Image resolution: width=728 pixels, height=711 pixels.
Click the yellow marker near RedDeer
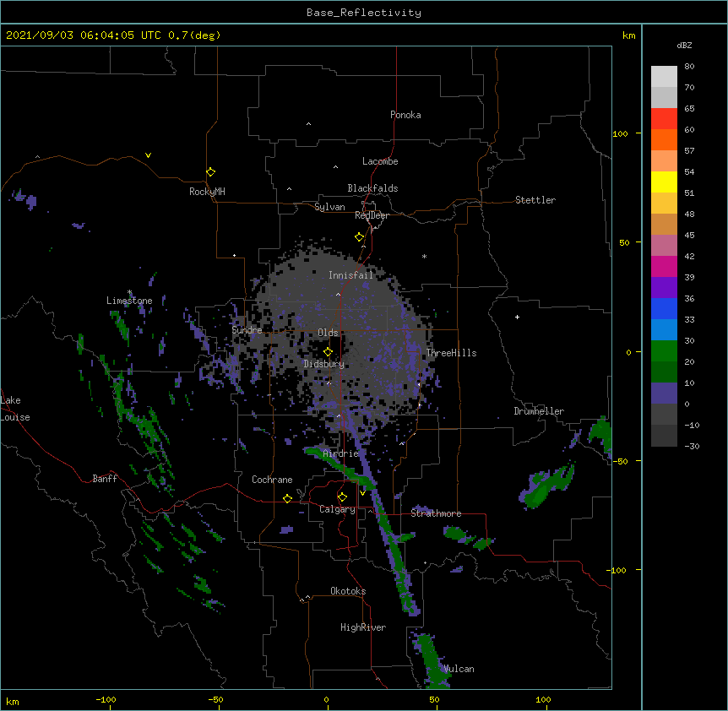pyautogui.click(x=359, y=236)
